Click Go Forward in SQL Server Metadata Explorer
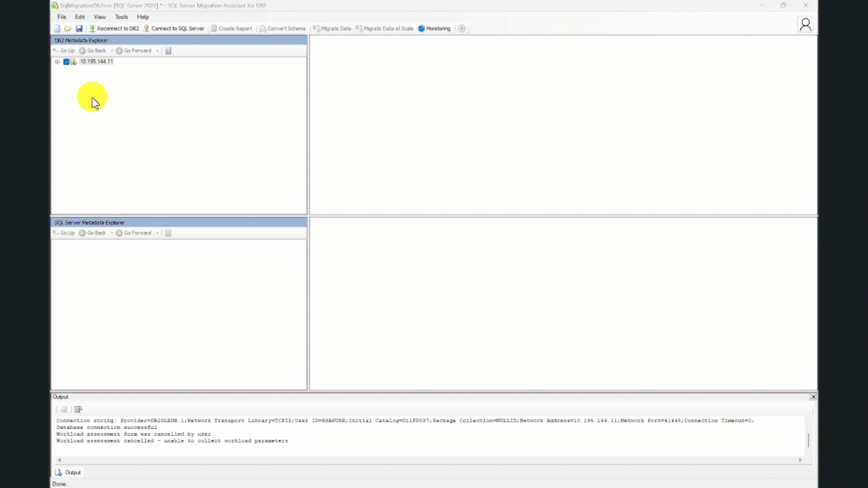Viewport: 868px width, 488px height. [x=134, y=233]
